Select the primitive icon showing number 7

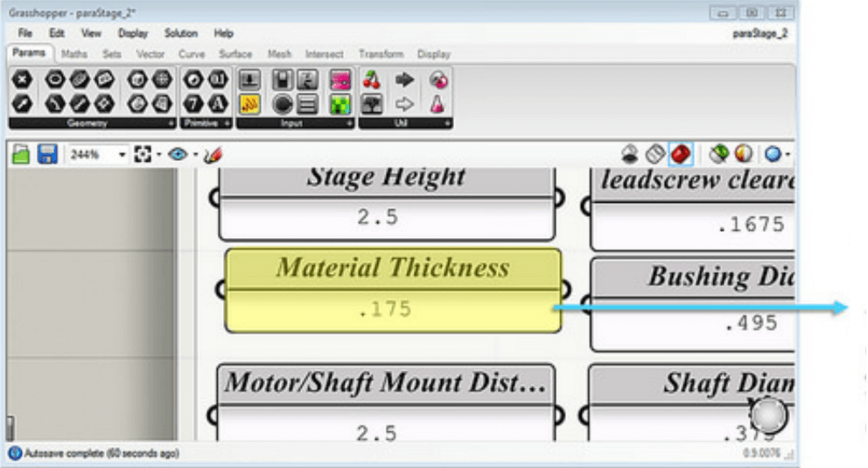point(193,103)
